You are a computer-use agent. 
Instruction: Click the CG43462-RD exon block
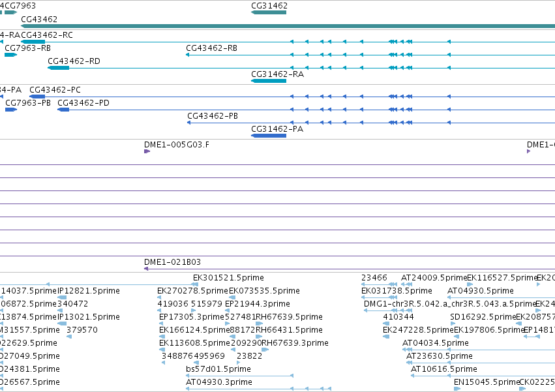(x=59, y=68)
